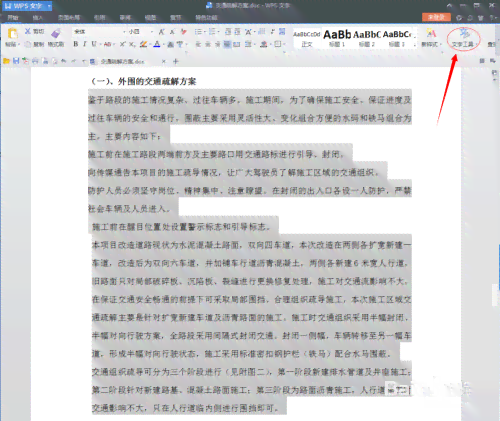Toggle bold formatting
Viewport: 500px width, 421px height.
[76, 44]
